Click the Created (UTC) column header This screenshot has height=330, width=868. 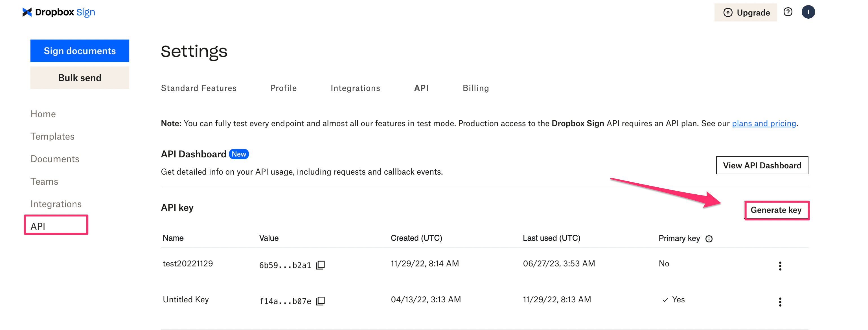pos(417,238)
